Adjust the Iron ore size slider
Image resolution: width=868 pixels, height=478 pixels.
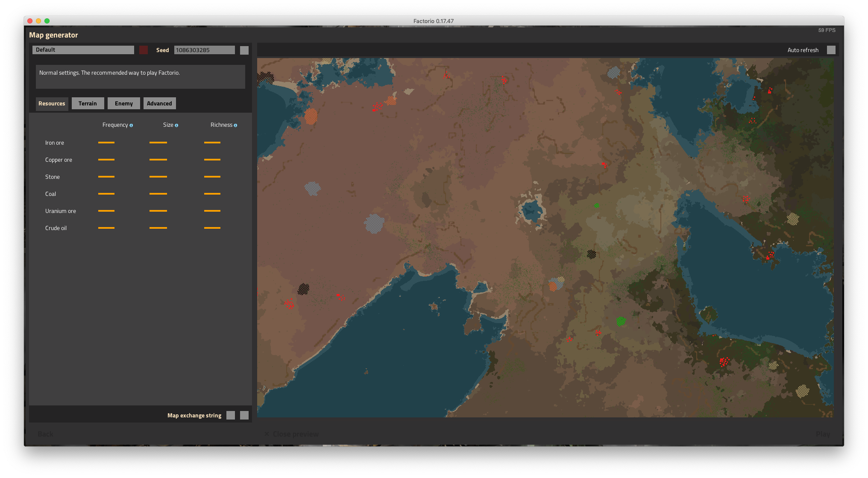click(x=158, y=143)
